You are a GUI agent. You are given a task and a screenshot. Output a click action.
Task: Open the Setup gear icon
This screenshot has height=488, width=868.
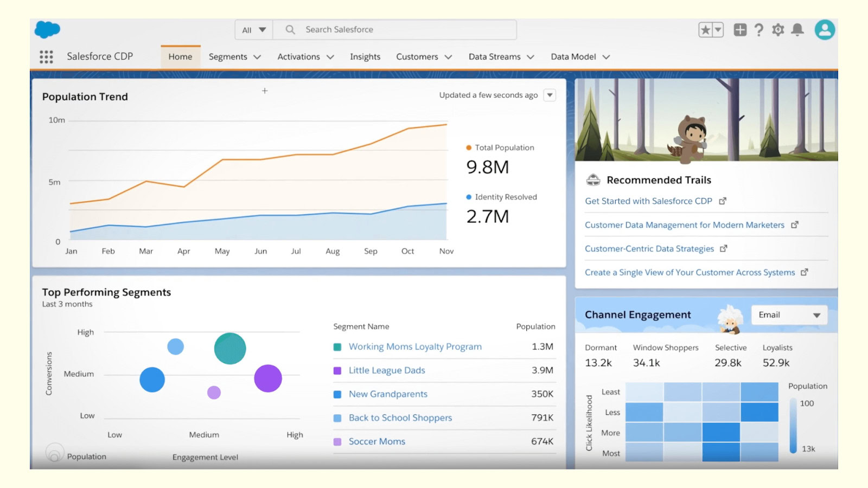(x=778, y=30)
